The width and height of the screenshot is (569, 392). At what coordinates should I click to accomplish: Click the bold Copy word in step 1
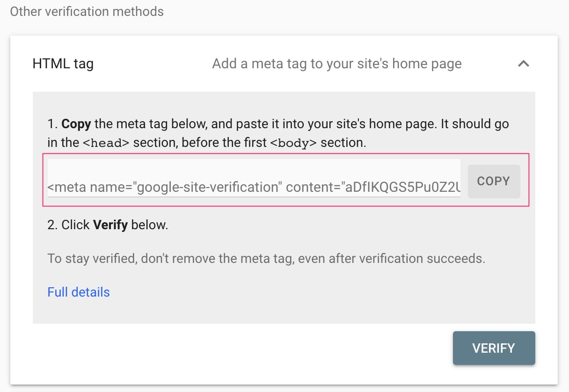click(x=76, y=124)
